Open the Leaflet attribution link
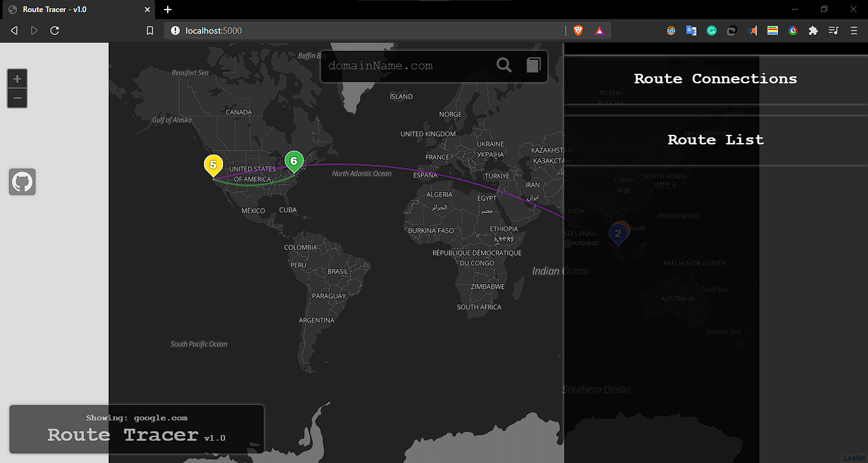 (854, 458)
